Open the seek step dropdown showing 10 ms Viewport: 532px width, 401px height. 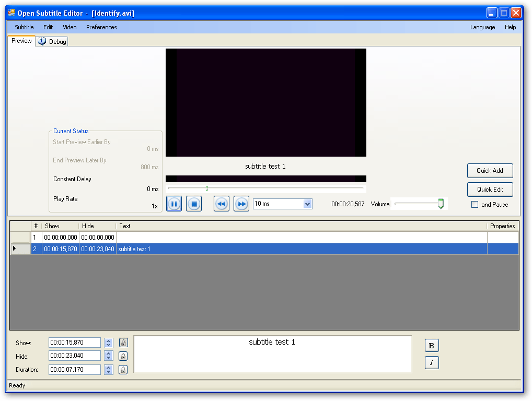tap(307, 204)
